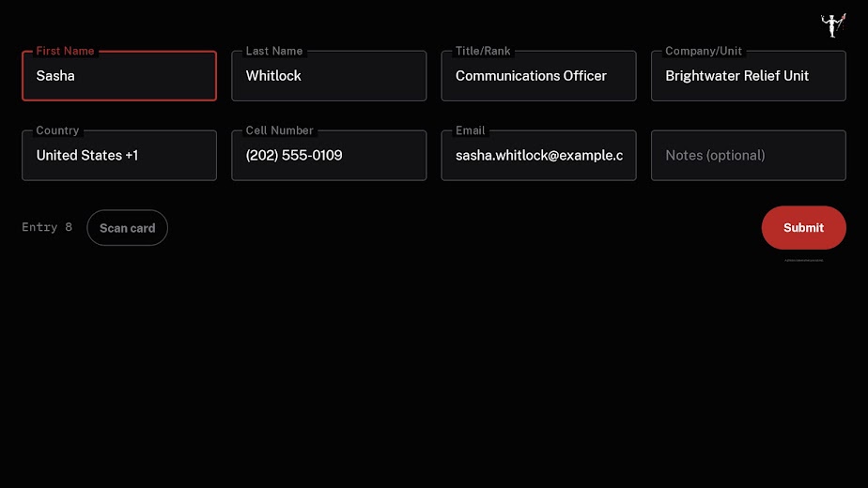Click into the Company/Unit field
The width and height of the screenshot is (868, 488).
tap(749, 76)
